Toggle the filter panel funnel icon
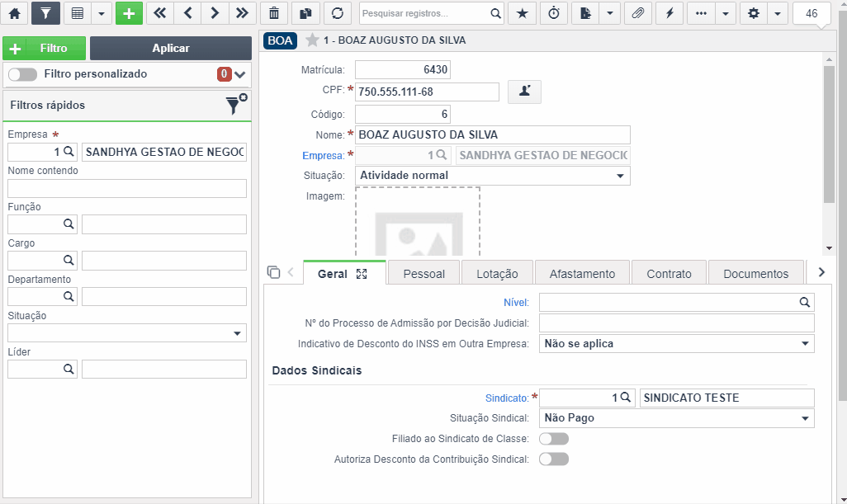 [45, 13]
